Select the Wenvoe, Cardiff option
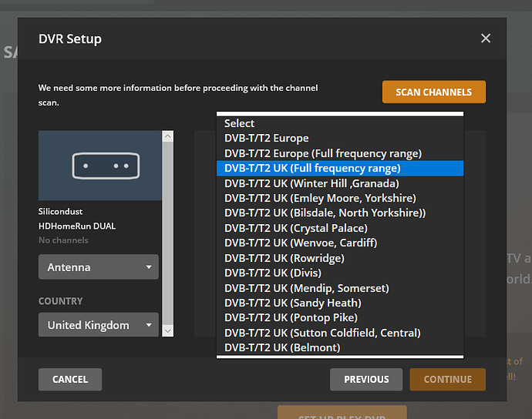The width and height of the screenshot is (532, 419). [x=301, y=243]
